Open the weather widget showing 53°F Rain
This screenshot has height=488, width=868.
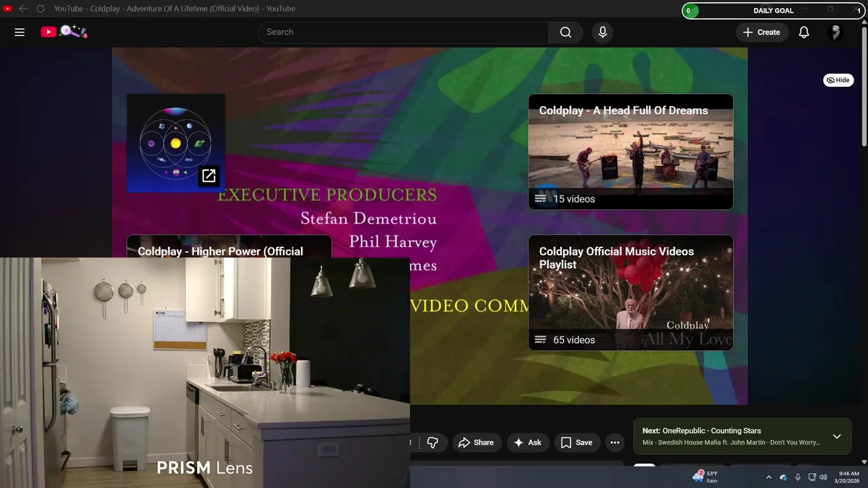pyautogui.click(x=705, y=476)
